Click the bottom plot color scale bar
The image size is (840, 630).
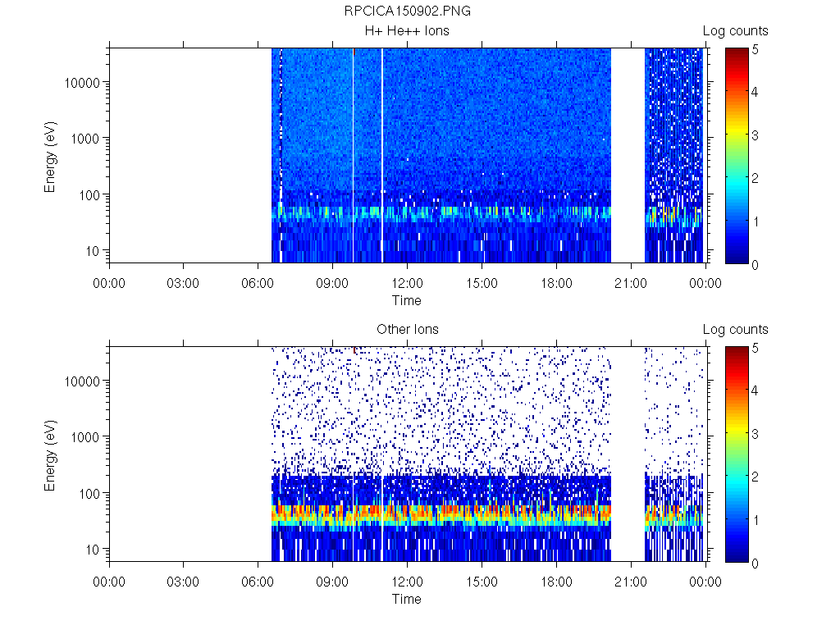click(x=737, y=454)
